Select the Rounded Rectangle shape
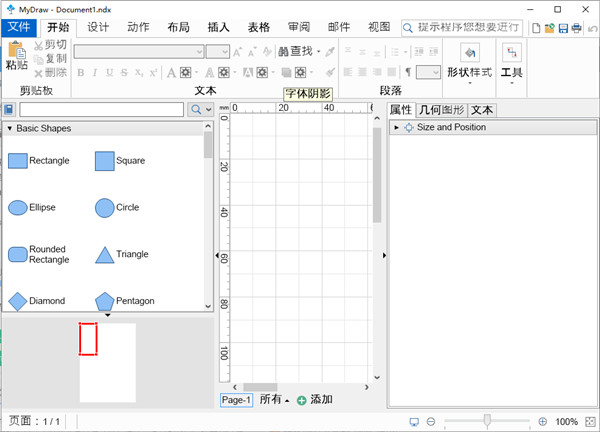Viewport: 600px width, 432px height. coord(39,254)
